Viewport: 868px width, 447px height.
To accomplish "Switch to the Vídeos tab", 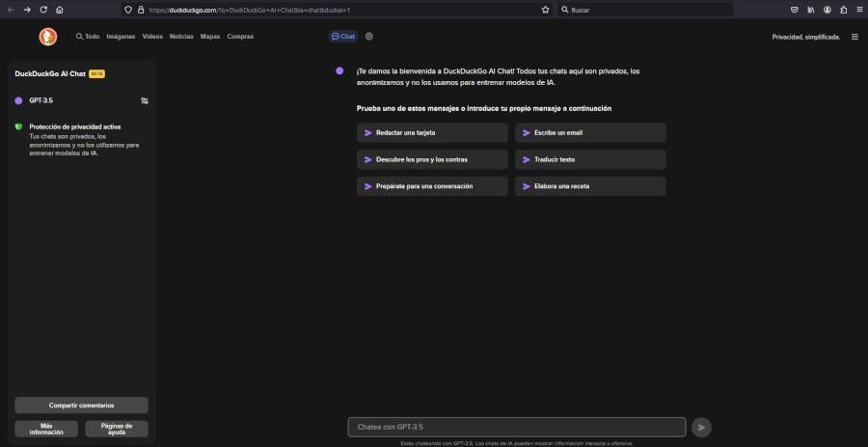I will [x=152, y=37].
